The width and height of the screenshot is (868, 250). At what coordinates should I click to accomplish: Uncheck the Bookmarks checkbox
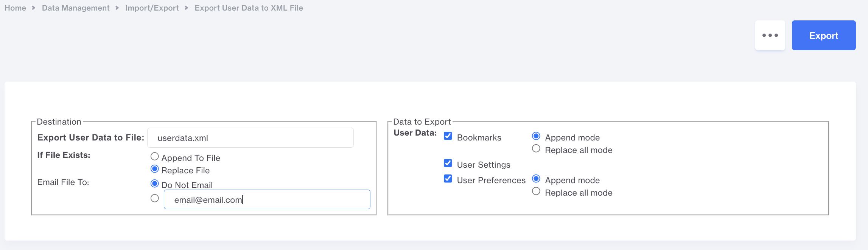coord(448,136)
